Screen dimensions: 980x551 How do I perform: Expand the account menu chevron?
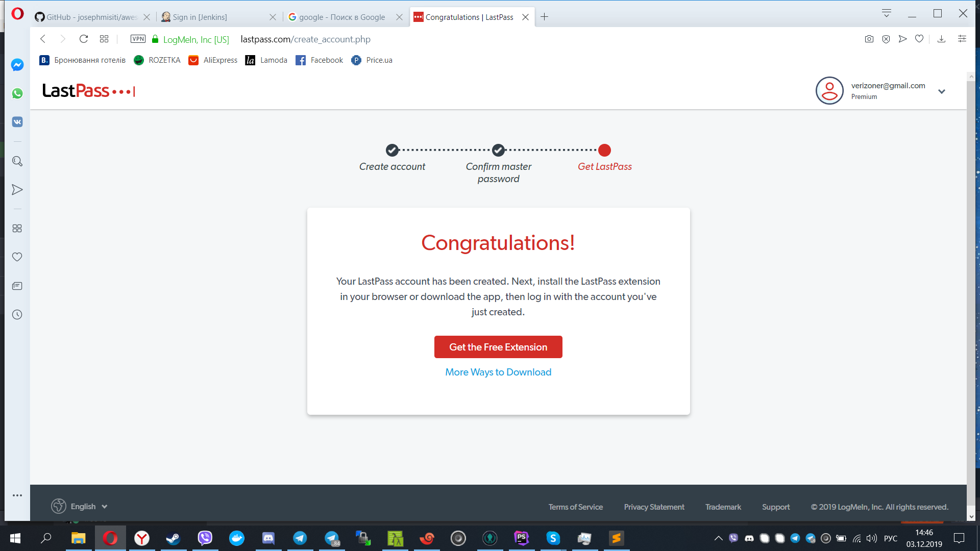click(942, 91)
